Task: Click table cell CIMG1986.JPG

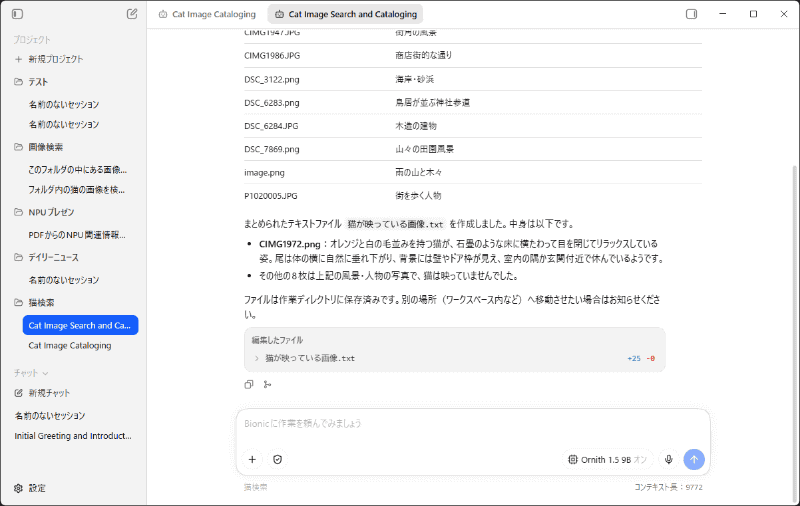Action: coord(272,55)
